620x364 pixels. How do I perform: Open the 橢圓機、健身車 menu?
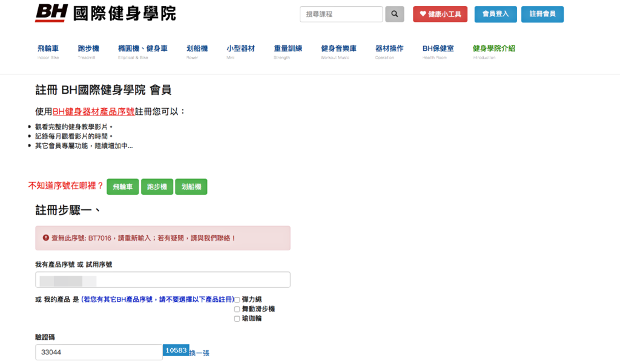(x=143, y=52)
